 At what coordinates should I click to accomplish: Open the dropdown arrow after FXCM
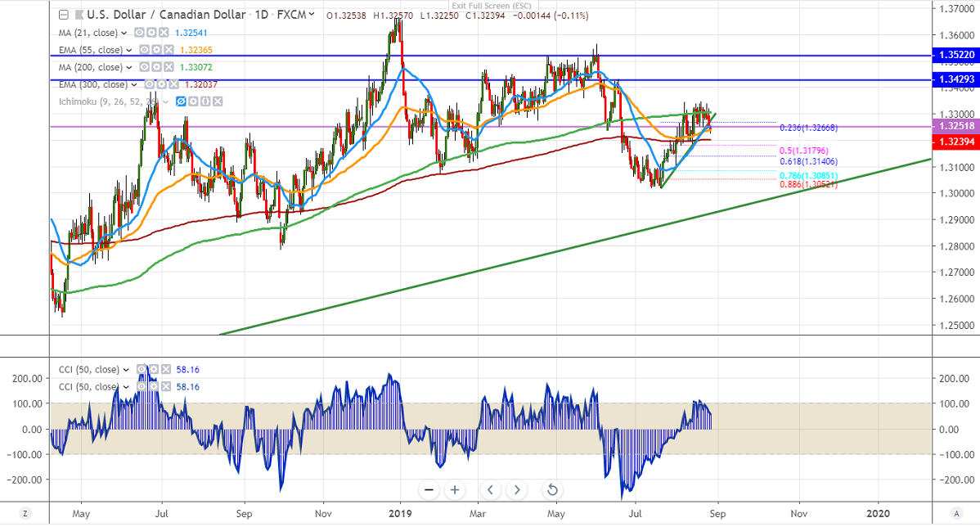tap(311, 15)
